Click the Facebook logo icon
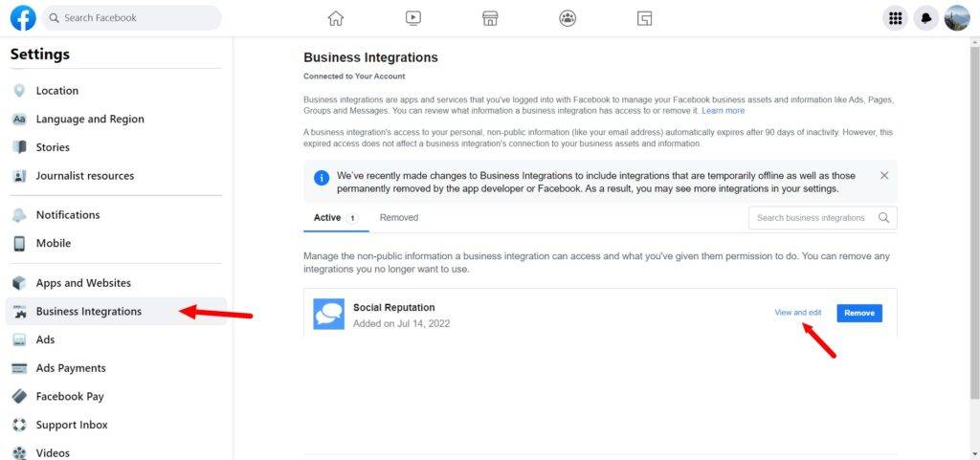The width and height of the screenshot is (980, 460). 23,18
